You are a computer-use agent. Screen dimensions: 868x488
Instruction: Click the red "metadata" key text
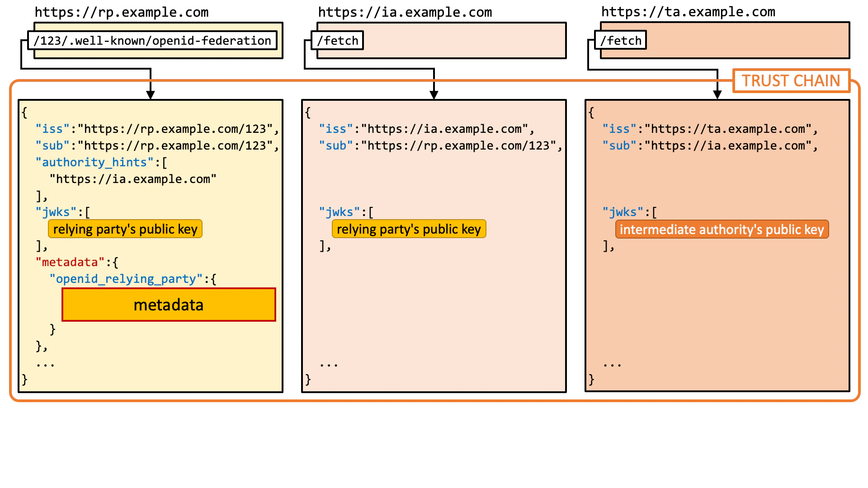point(70,262)
